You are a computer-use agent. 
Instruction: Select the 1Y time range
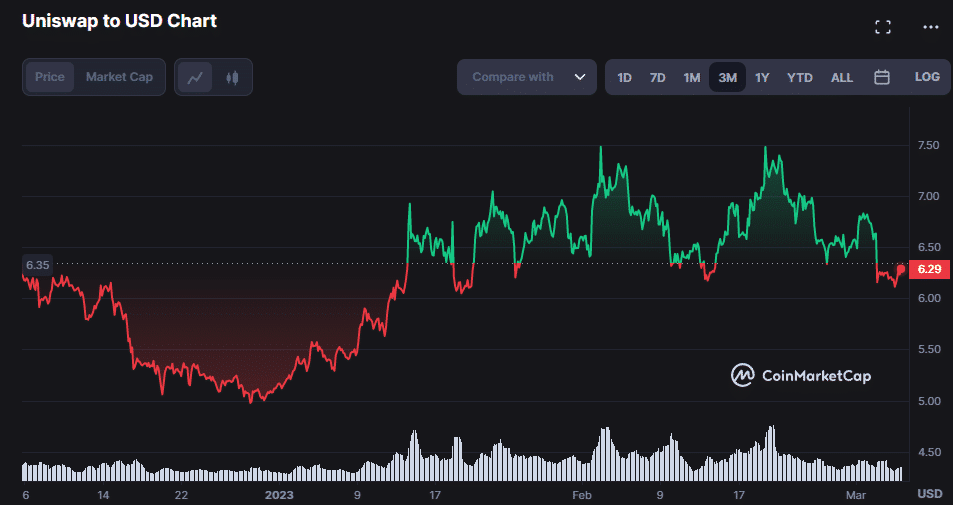coord(762,78)
